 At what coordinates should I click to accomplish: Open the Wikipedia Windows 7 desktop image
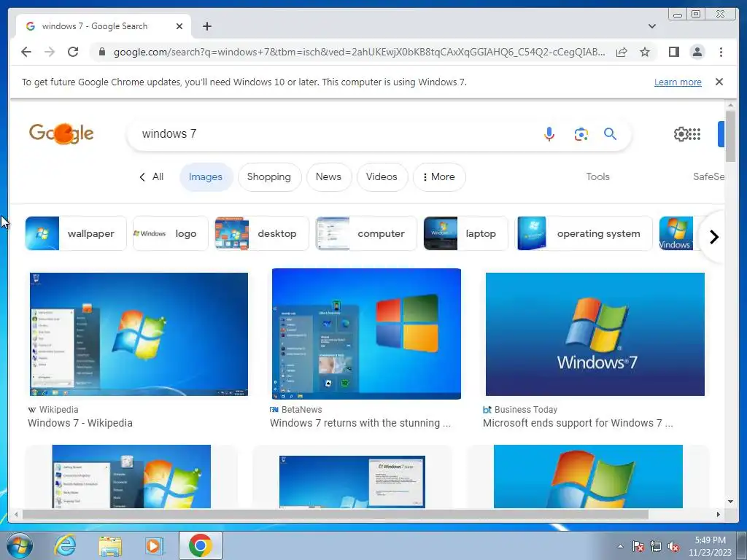pos(139,334)
